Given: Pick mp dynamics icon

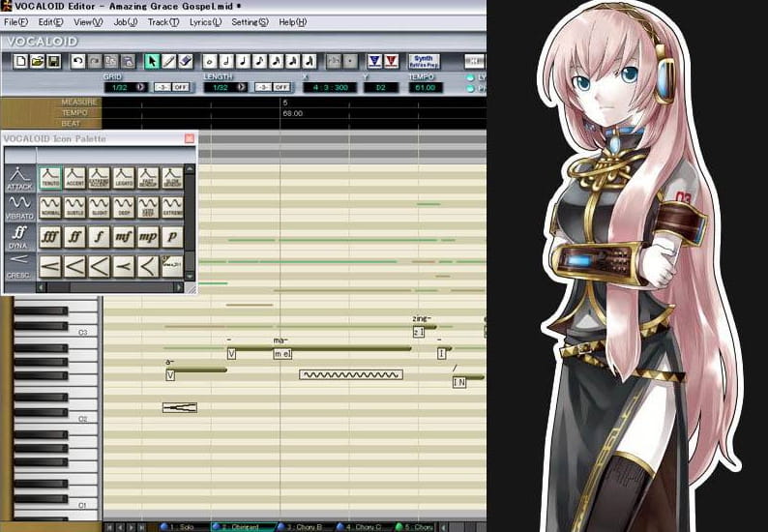Looking at the screenshot, I should (148, 237).
